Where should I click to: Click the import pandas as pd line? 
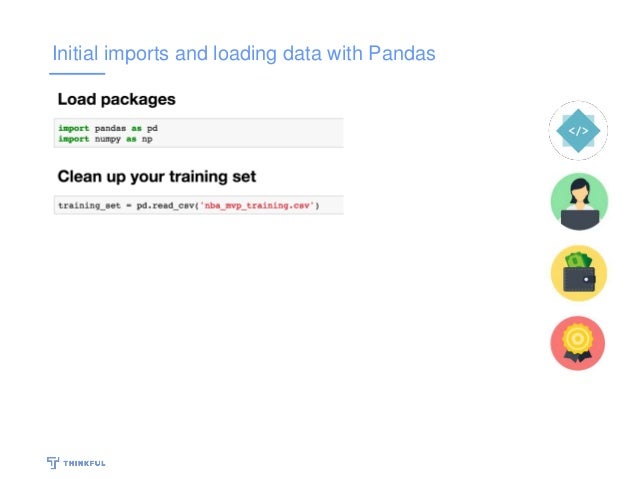(x=108, y=128)
